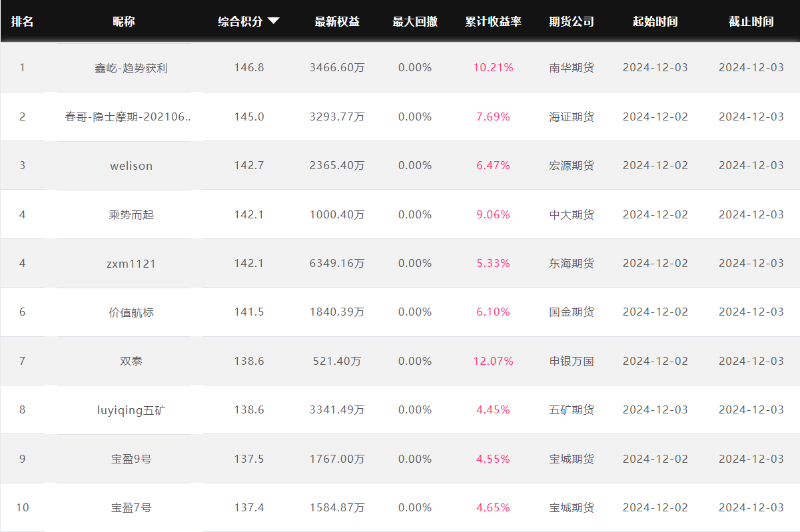
Task: Open the zxm1121 nickname
Action: tap(131, 264)
